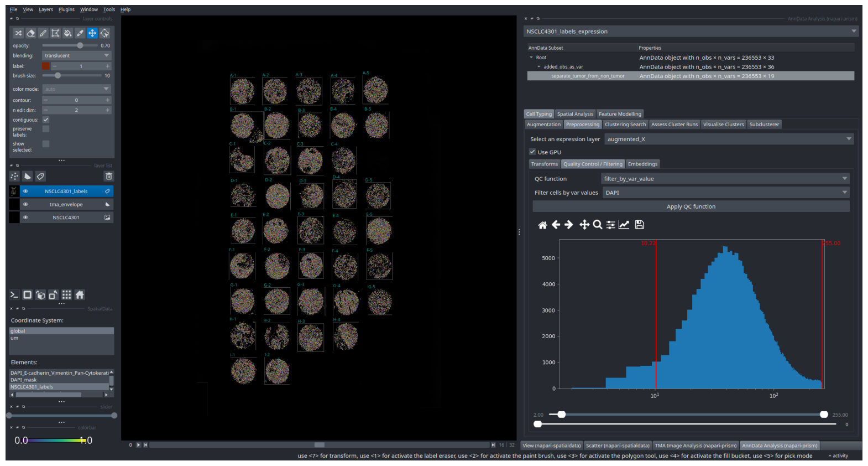This screenshot has width=868, height=466.
Task: Activate the label eraser tool
Action: (31, 33)
